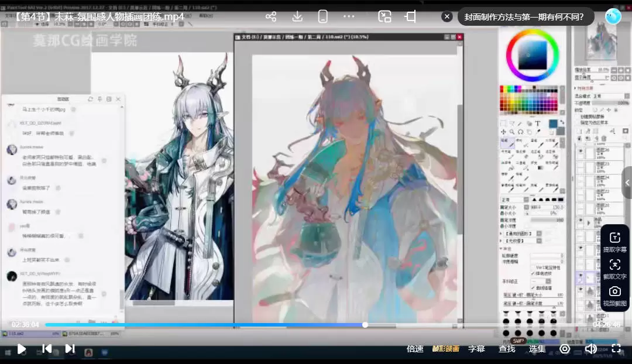
Task: Click the crop/rotate frame icon in the top bar
Action: point(410,16)
